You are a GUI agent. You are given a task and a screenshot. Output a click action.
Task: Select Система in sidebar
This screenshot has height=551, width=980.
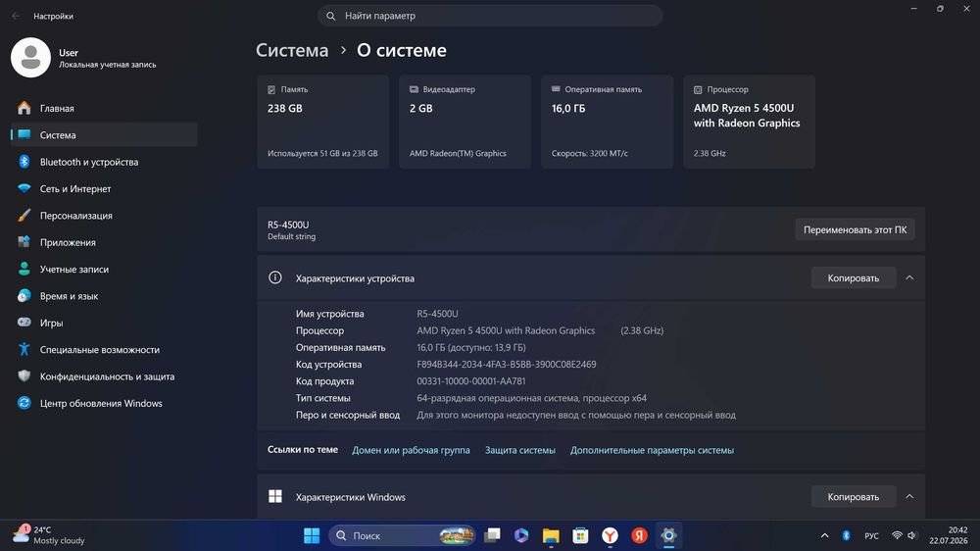[x=104, y=135]
